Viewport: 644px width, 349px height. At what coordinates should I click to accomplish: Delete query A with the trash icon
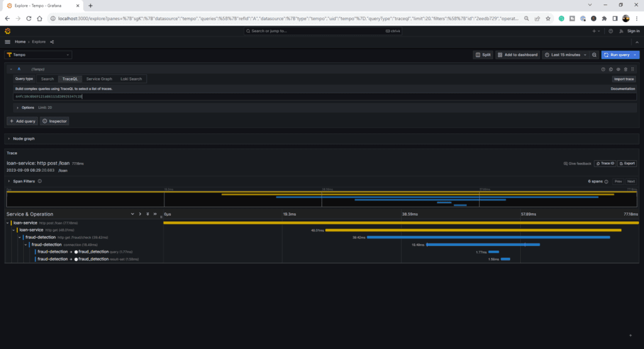[x=625, y=69]
